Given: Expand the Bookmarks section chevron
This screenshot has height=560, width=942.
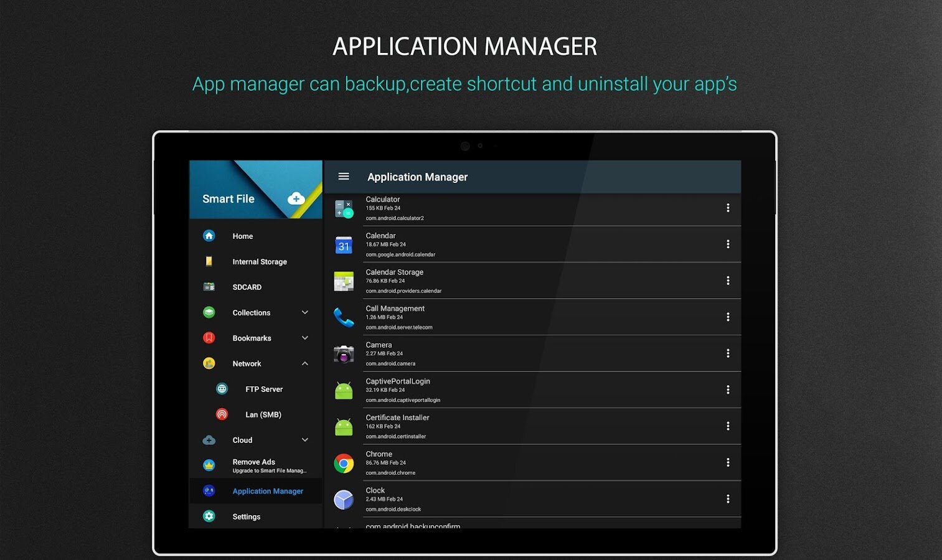Looking at the screenshot, I should pos(305,338).
